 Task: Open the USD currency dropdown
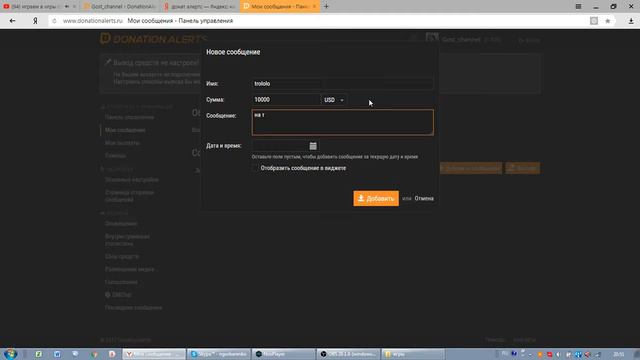333,100
